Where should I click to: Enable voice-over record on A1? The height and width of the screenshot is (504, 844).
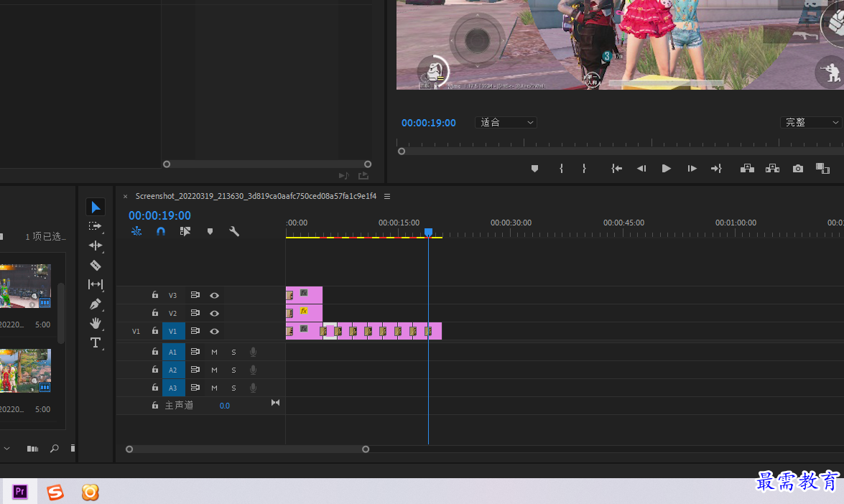(253, 353)
